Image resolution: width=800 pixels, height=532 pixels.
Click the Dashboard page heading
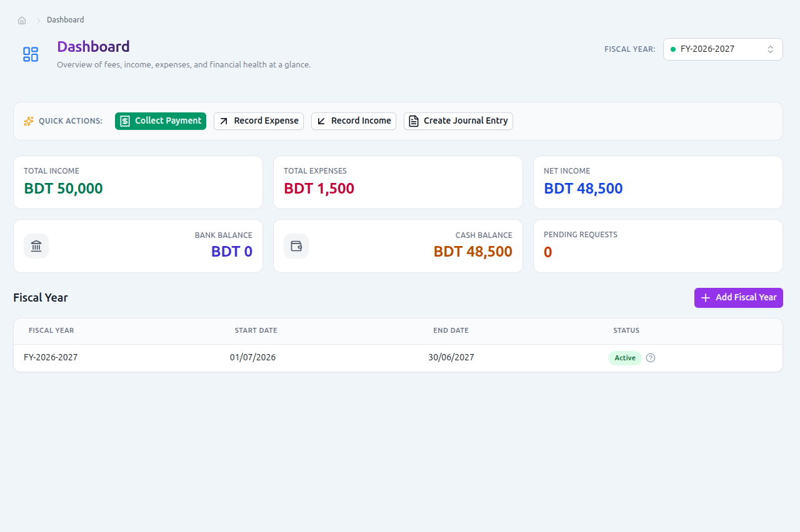(93, 47)
